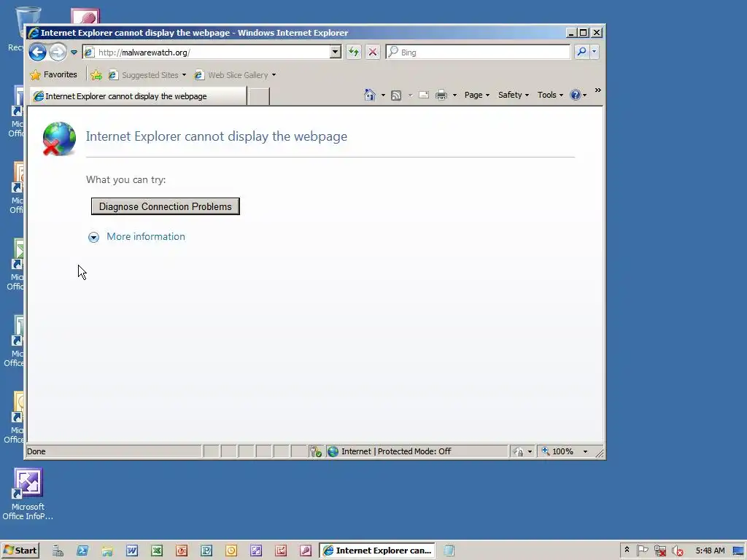Click the Home page icon

(370, 95)
